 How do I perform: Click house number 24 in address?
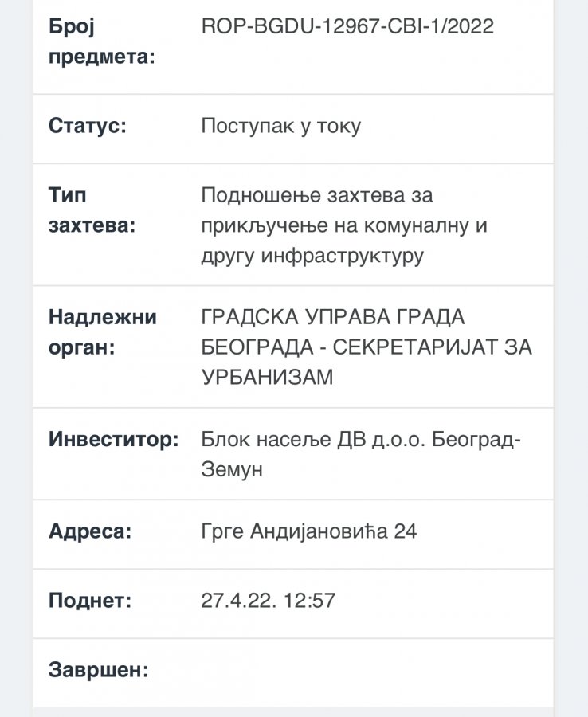pos(406,531)
